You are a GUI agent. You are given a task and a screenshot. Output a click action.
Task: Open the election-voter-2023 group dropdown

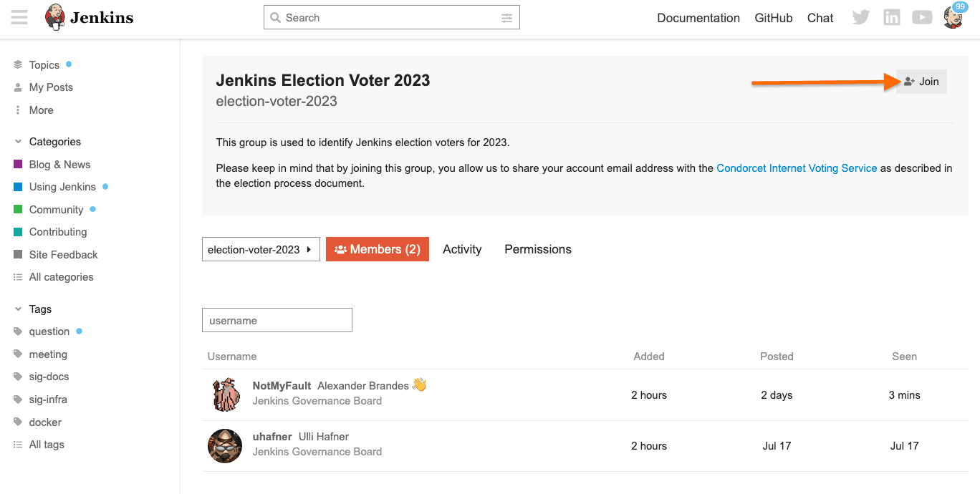261,248
